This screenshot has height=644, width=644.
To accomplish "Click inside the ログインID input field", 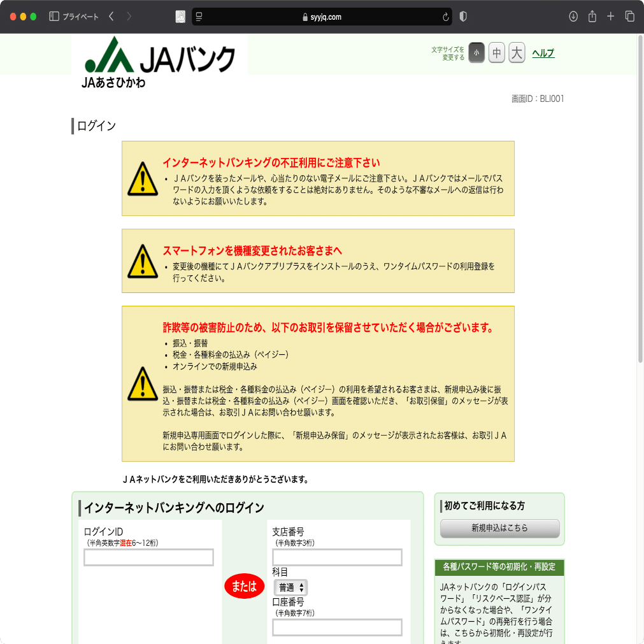I will pos(148,557).
